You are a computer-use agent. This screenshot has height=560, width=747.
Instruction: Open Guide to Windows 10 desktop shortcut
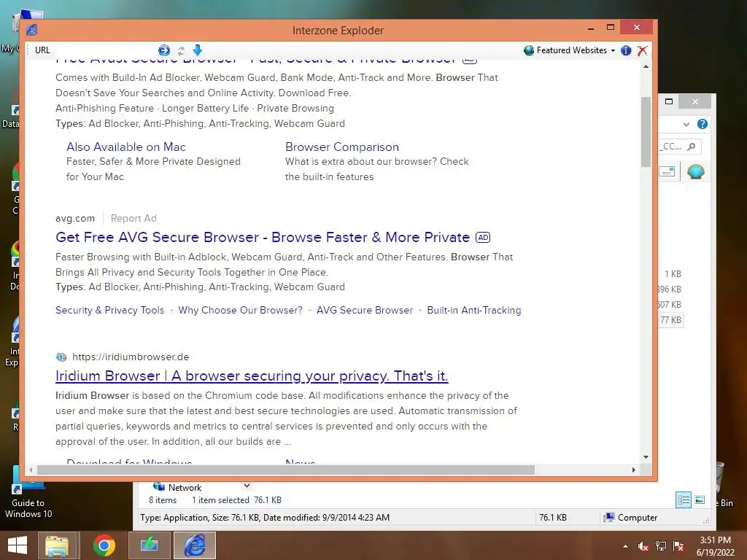pos(28,494)
